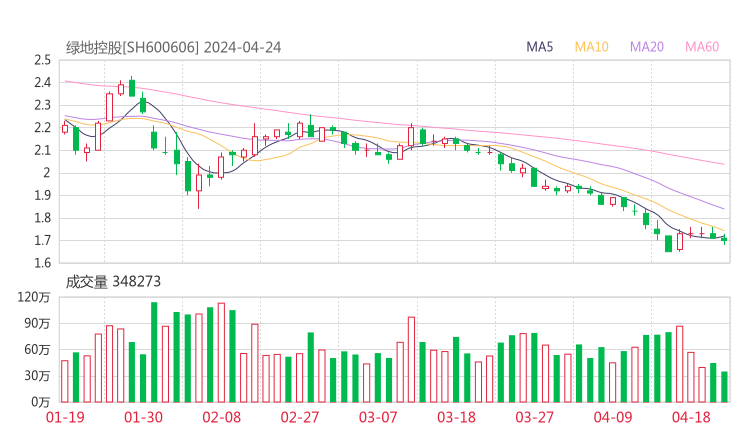The height and width of the screenshot is (440, 740).
Task: Click the 04-18 date axis label
Action: click(x=691, y=417)
